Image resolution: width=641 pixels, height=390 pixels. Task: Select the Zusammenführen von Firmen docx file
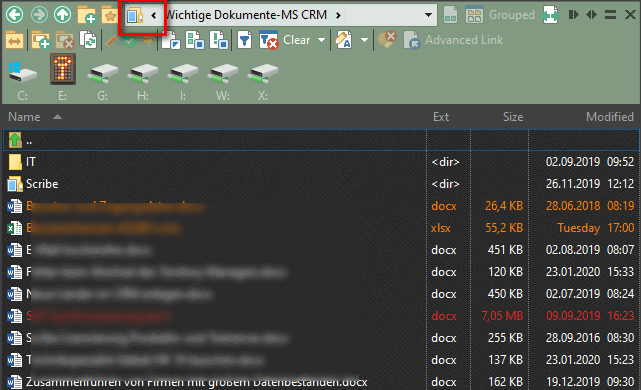pyautogui.click(x=321, y=381)
